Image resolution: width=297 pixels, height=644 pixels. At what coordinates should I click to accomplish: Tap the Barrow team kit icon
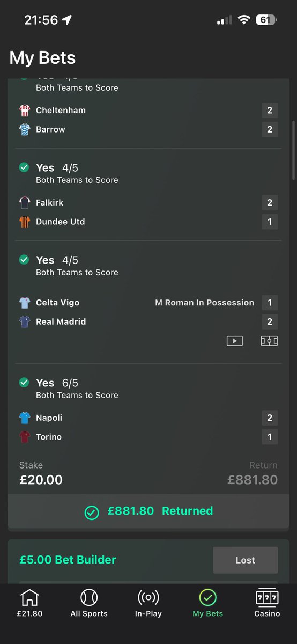(x=25, y=129)
